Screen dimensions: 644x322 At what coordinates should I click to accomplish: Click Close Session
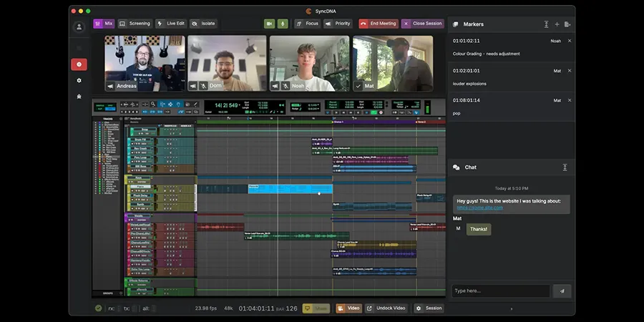(x=423, y=24)
